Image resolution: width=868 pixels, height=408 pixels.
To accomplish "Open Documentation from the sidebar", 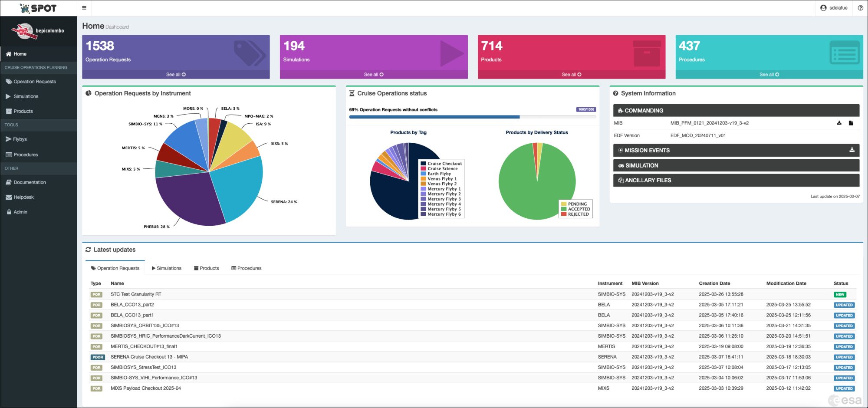I will tap(30, 182).
